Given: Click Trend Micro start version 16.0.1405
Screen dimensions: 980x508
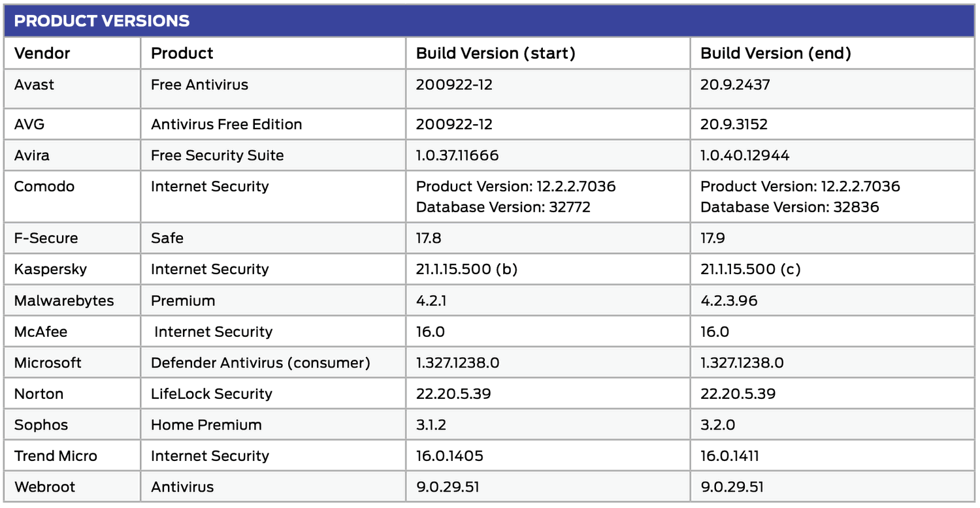Looking at the screenshot, I should (x=450, y=456).
